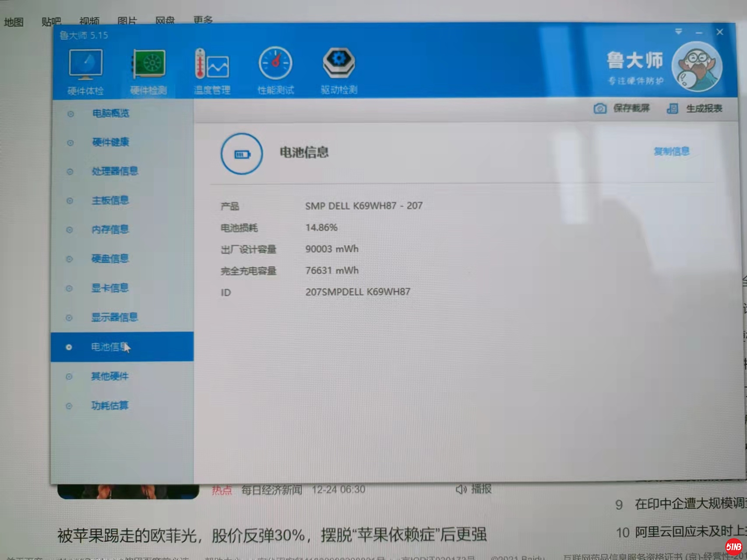Click product value SMP DELL K69WH87 - 207

point(364,206)
